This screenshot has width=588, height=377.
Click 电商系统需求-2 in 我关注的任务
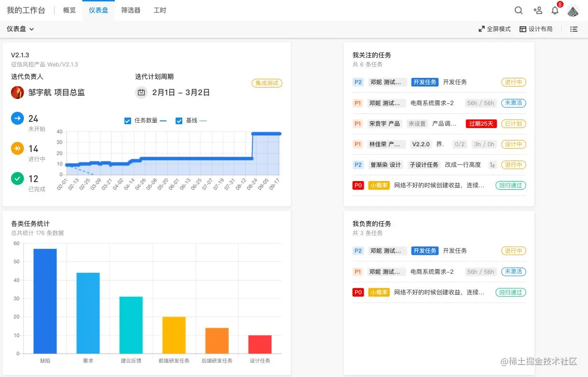point(432,103)
